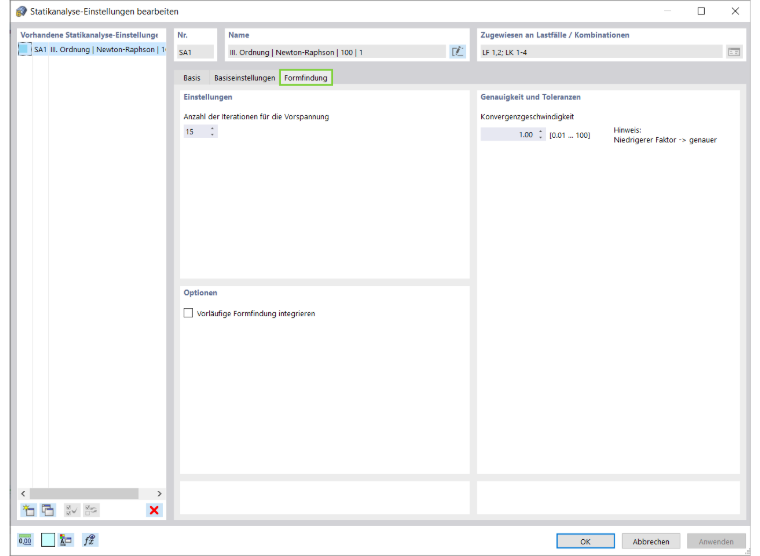Select SA1 entry in settings list
Viewport: 760px width, 556px height.
pos(92,49)
